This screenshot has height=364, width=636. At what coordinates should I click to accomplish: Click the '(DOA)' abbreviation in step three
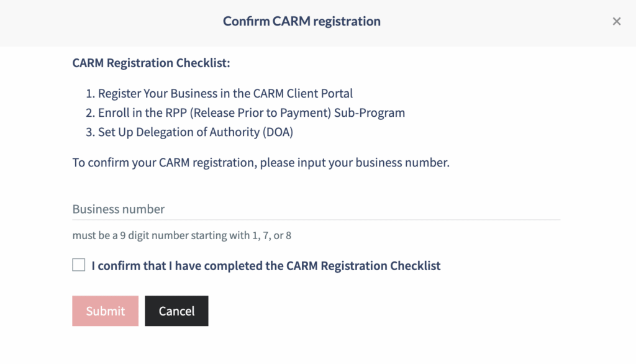pos(279,132)
